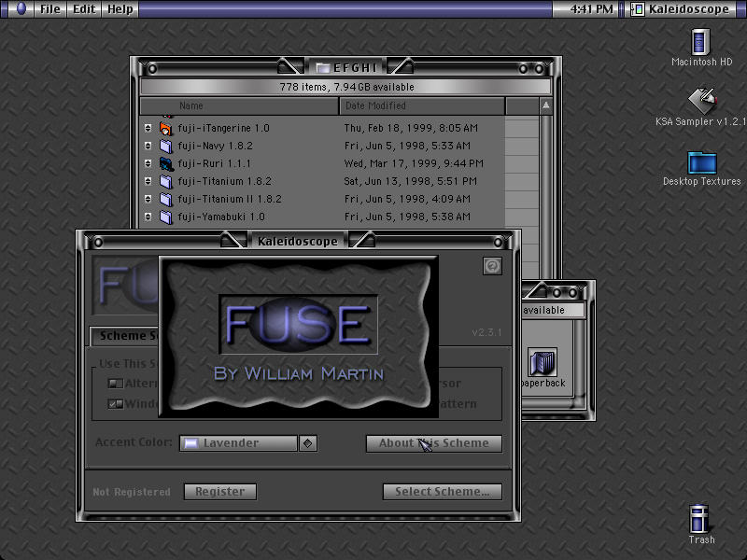Screen dimensions: 747x560
Task: Click the Kaleidoscope window title text
Action: tap(298, 242)
